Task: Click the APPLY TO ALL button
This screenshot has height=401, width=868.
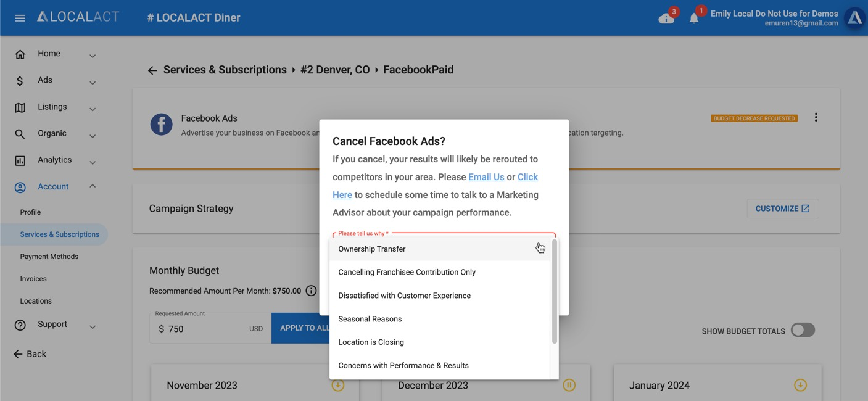Action: pyautogui.click(x=305, y=328)
